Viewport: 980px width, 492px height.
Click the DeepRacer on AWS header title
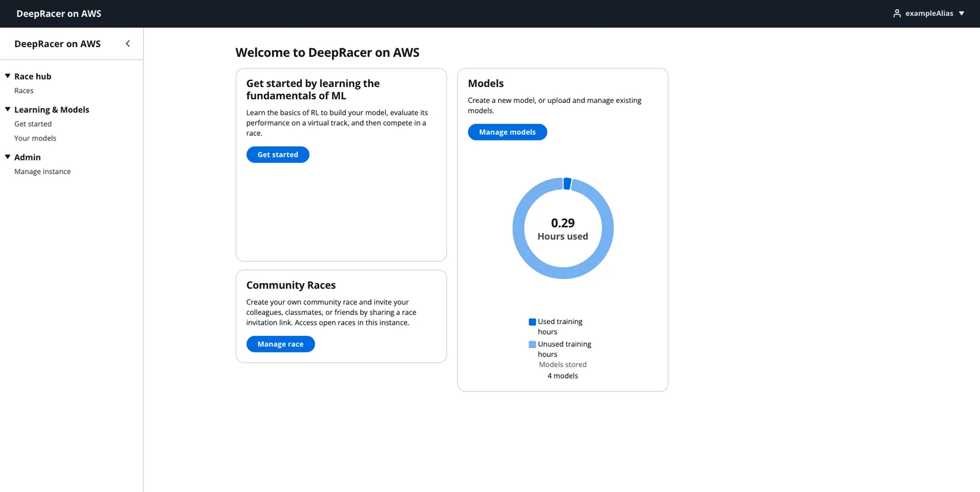(59, 13)
